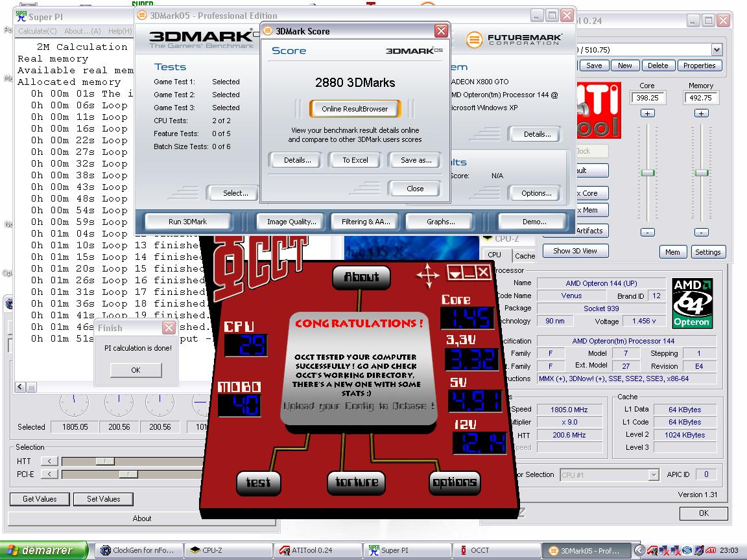Open the ATI wrench tray icon
Screen dimensions: 747x560
[652, 550]
